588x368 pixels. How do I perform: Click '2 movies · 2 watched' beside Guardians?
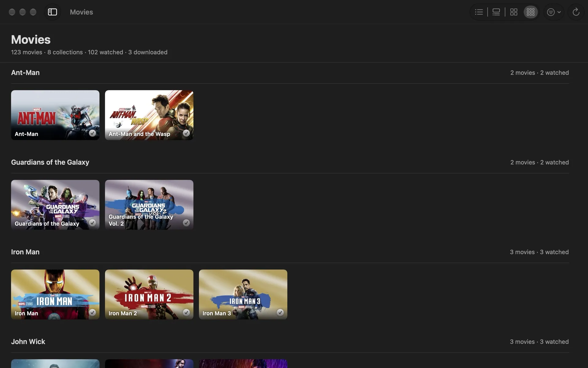click(x=540, y=162)
